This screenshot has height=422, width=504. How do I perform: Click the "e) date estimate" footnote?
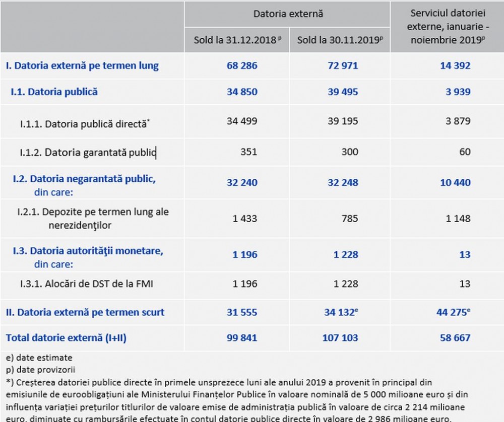click(x=39, y=358)
